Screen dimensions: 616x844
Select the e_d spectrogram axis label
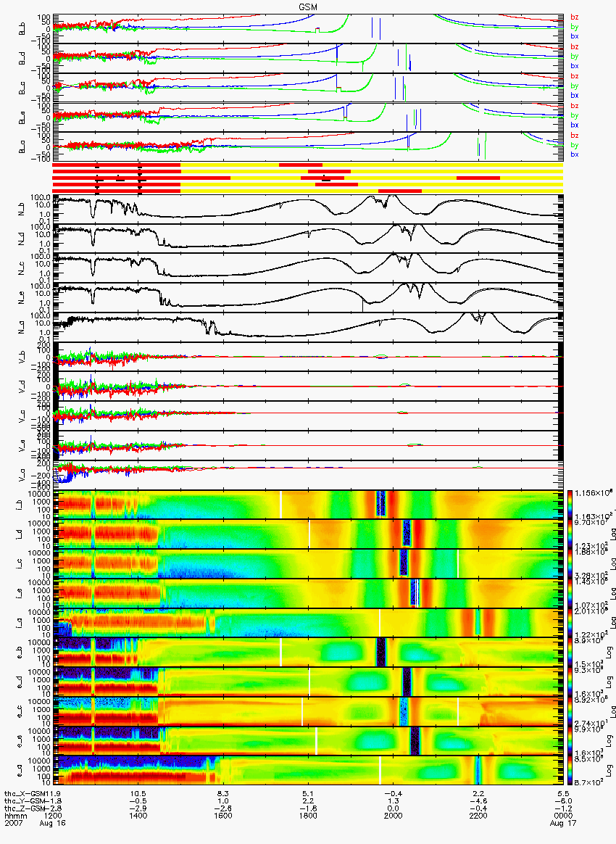pos(19,682)
